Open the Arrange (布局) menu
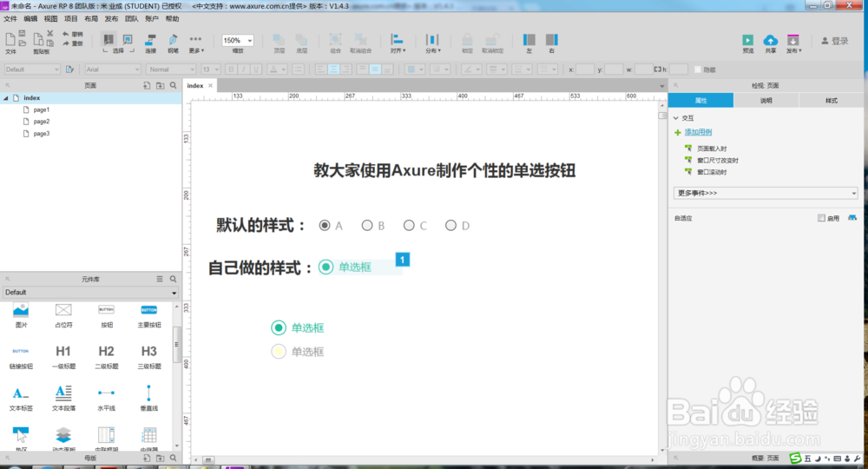Image resolution: width=868 pixels, height=469 pixels. pyautogui.click(x=91, y=19)
